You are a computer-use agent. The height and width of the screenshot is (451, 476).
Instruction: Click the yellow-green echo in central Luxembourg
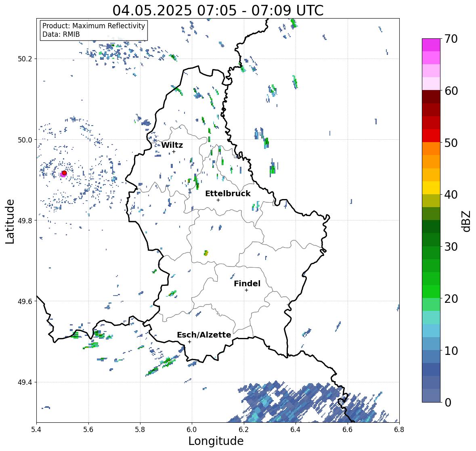pyautogui.click(x=206, y=253)
